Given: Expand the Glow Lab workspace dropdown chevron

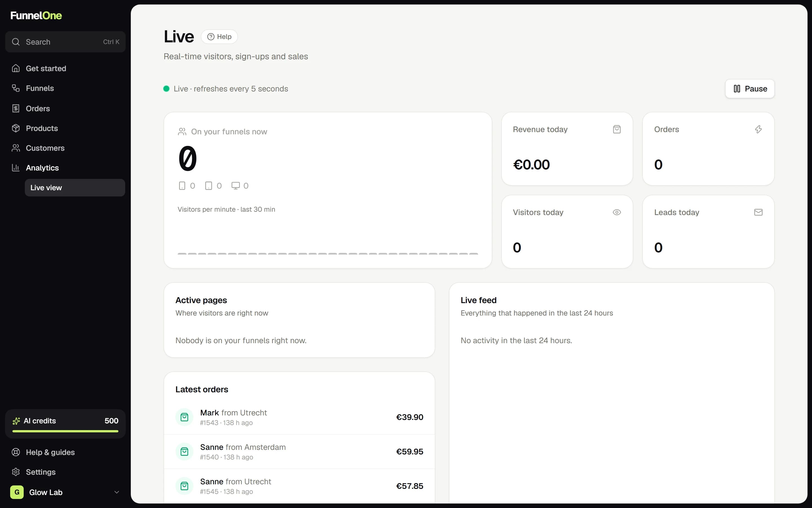Looking at the screenshot, I should click(117, 492).
